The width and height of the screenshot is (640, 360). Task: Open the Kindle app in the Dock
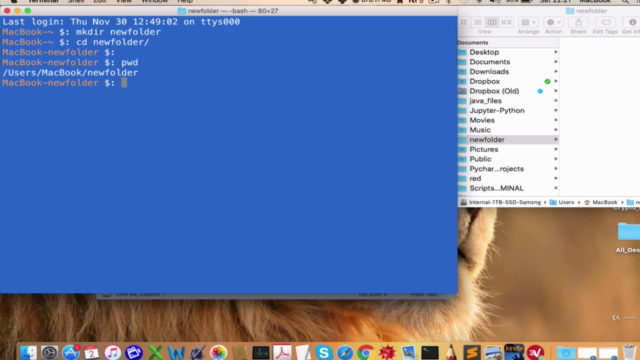tap(514, 352)
